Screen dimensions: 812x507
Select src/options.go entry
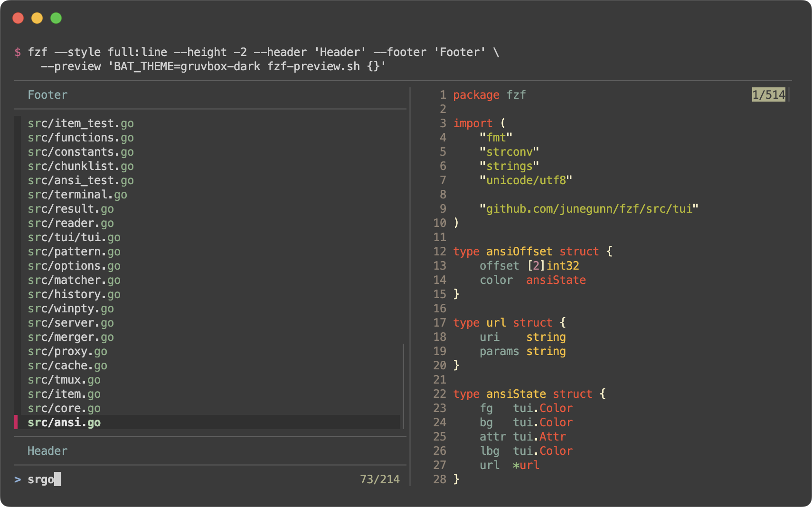74,266
